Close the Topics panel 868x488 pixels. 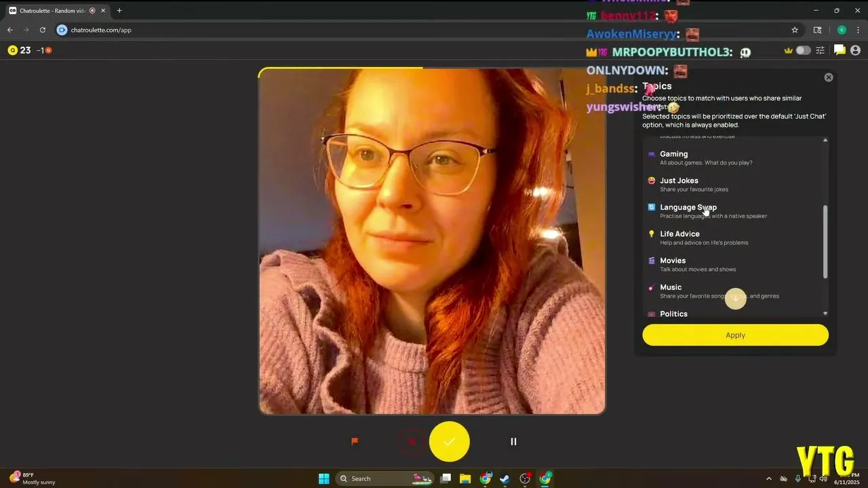[x=828, y=77]
